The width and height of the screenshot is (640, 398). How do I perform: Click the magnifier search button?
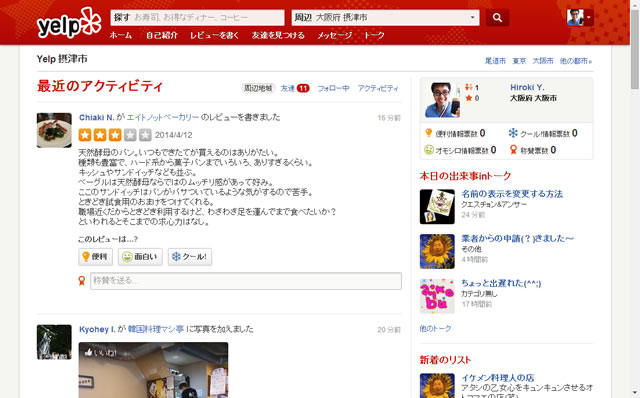(x=497, y=18)
